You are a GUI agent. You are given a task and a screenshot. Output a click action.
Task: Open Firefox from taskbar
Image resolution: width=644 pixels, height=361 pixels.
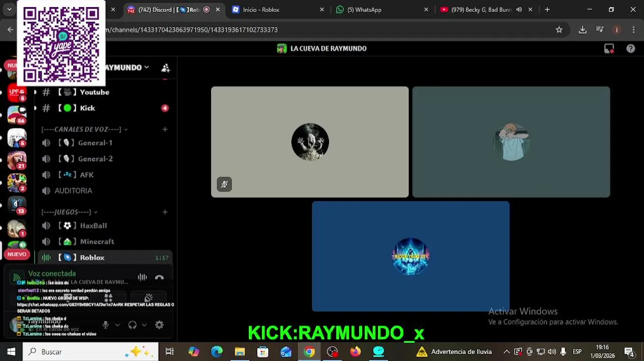pyautogui.click(x=355, y=352)
